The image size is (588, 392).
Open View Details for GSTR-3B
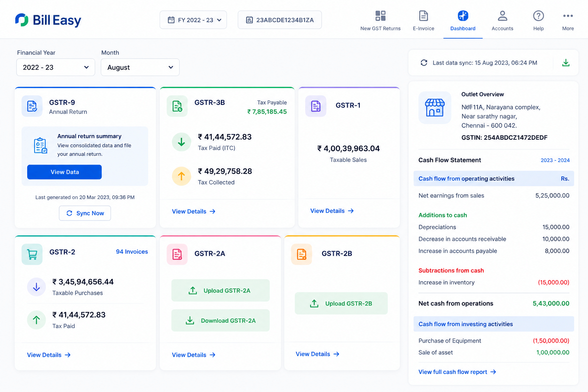point(194,211)
